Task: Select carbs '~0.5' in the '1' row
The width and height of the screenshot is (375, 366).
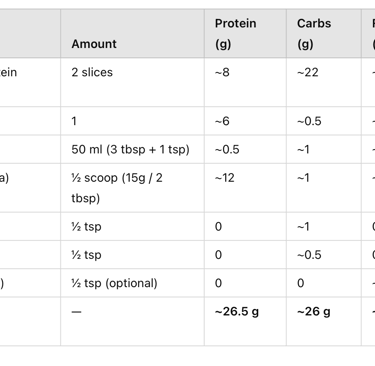Action: coord(309,121)
